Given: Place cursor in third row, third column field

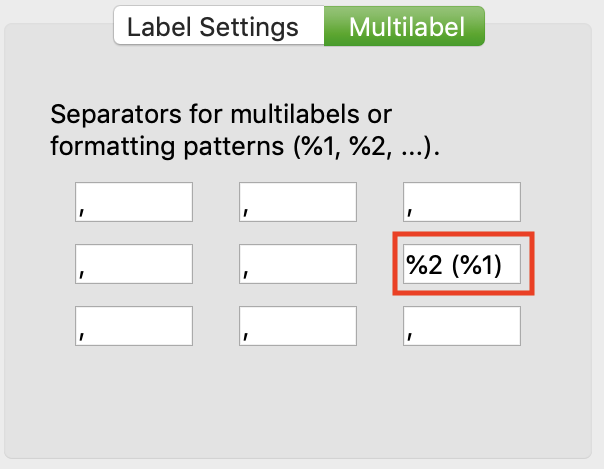Looking at the screenshot, I should [x=462, y=326].
